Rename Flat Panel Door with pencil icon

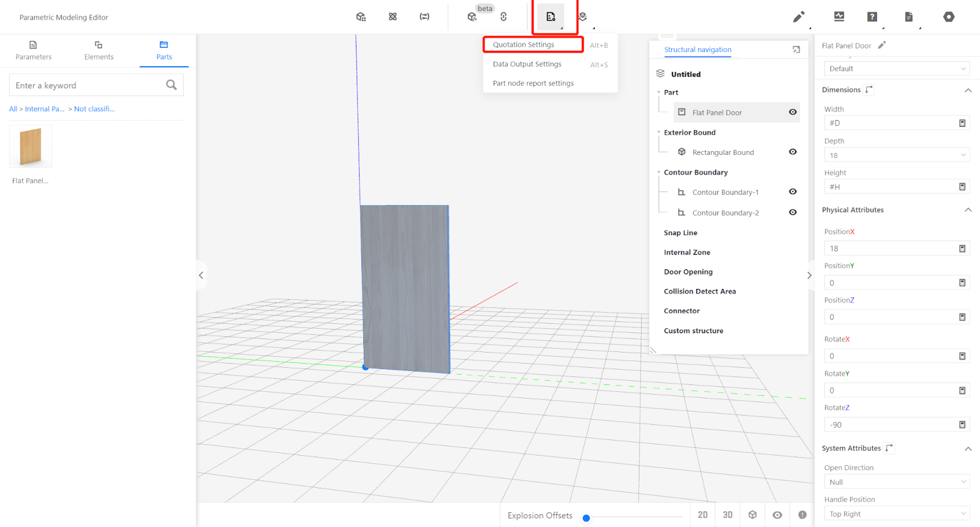pyautogui.click(x=882, y=45)
